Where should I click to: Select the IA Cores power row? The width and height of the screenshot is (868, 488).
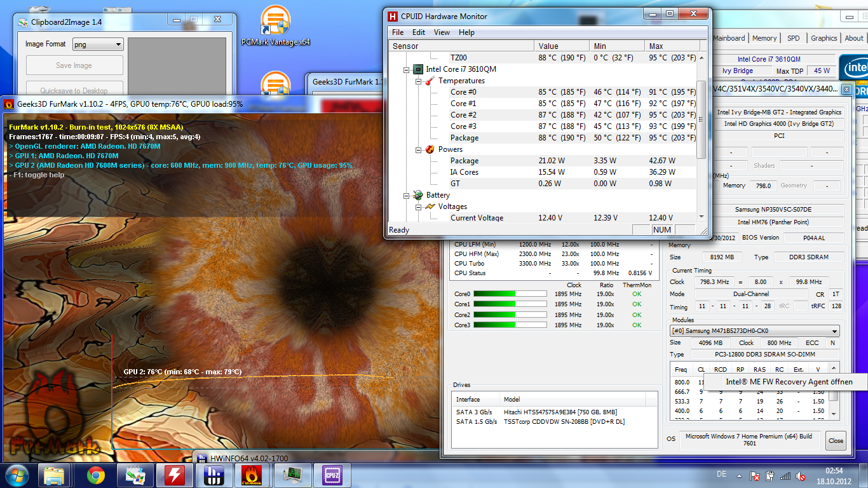pyautogui.click(x=543, y=172)
